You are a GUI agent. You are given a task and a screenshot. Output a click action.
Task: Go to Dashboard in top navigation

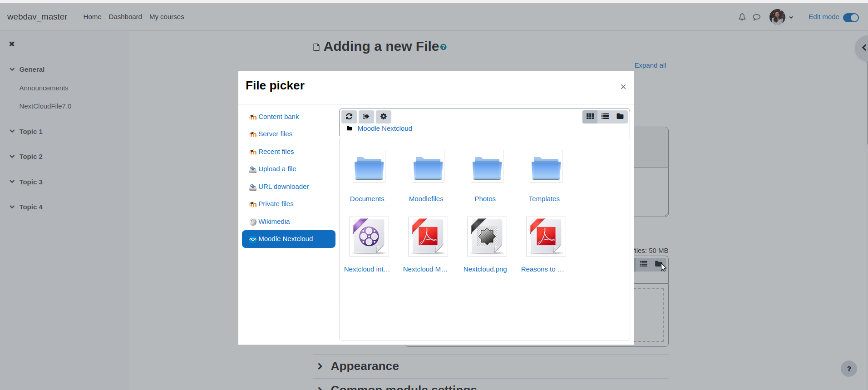[125, 17]
